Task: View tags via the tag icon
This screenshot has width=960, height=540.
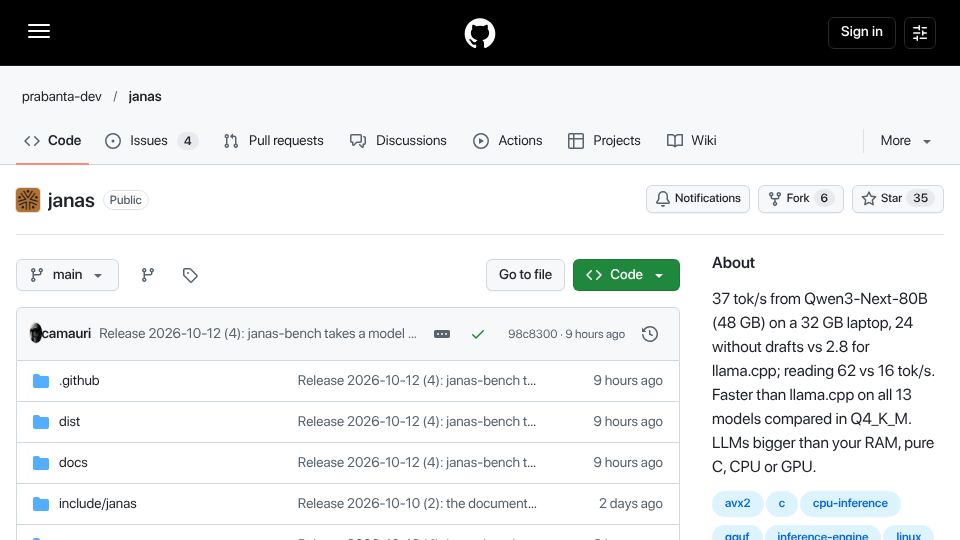Action: coord(190,275)
